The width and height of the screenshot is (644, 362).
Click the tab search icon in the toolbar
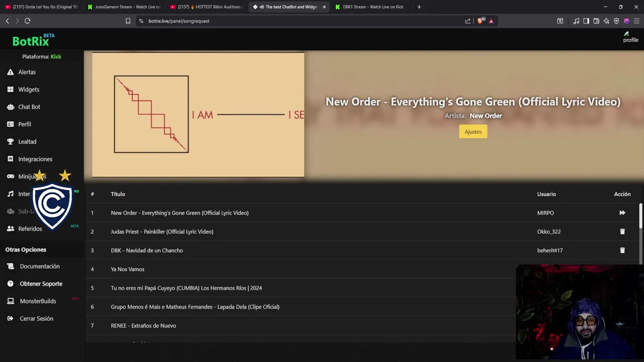[560, 21]
